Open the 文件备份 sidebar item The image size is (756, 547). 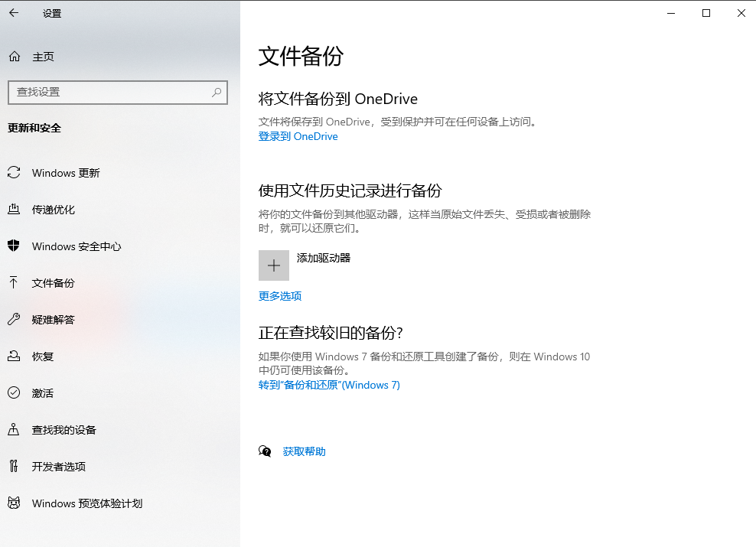54,283
